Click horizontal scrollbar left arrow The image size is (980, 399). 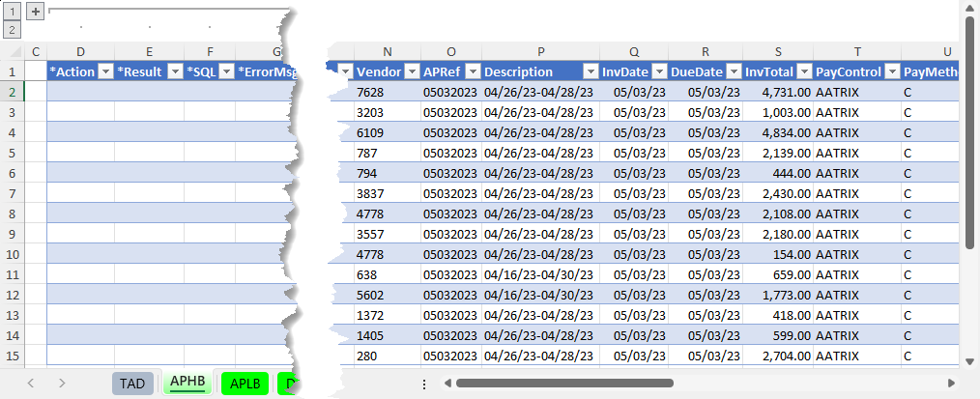(x=447, y=383)
